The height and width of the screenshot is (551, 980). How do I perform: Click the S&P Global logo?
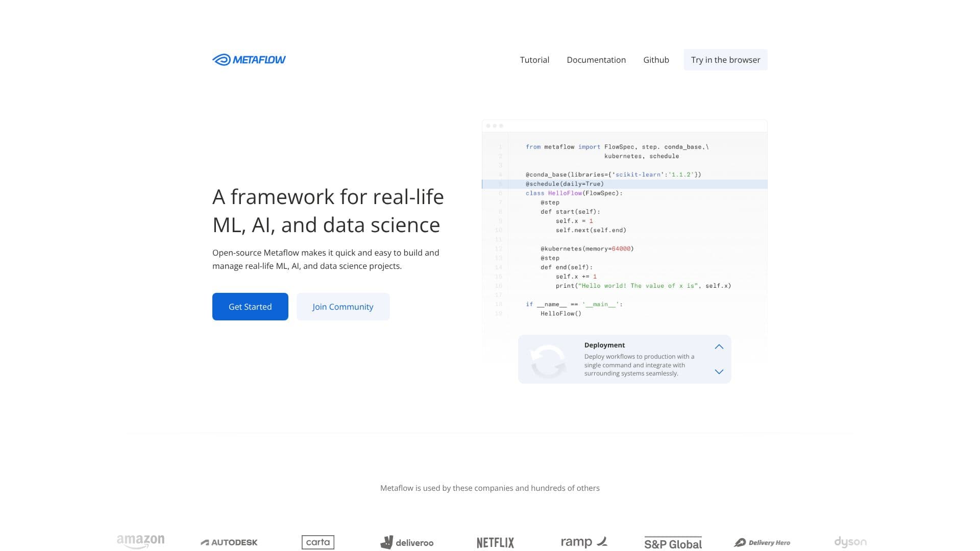point(673,543)
